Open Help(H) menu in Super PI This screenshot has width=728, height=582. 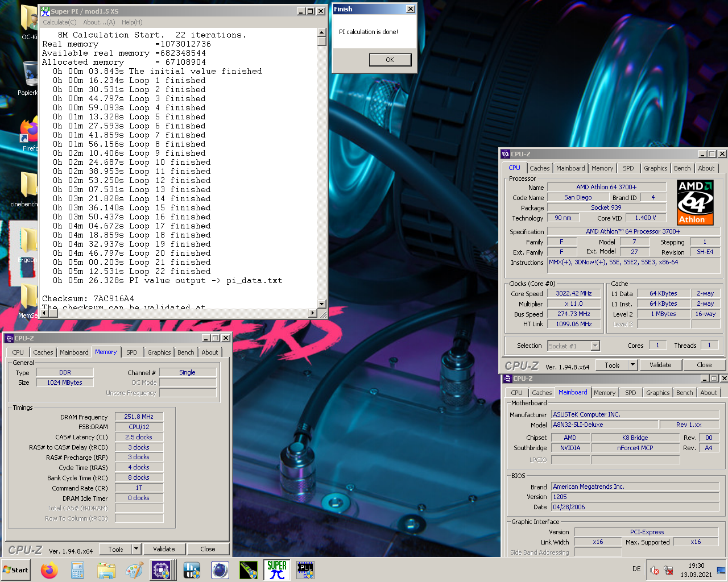click(132, 22)
